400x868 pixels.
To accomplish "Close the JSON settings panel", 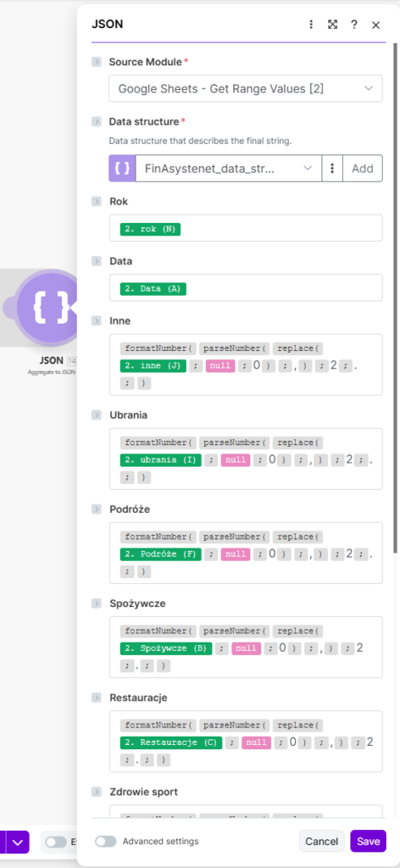I will click(x=375, y=25).
